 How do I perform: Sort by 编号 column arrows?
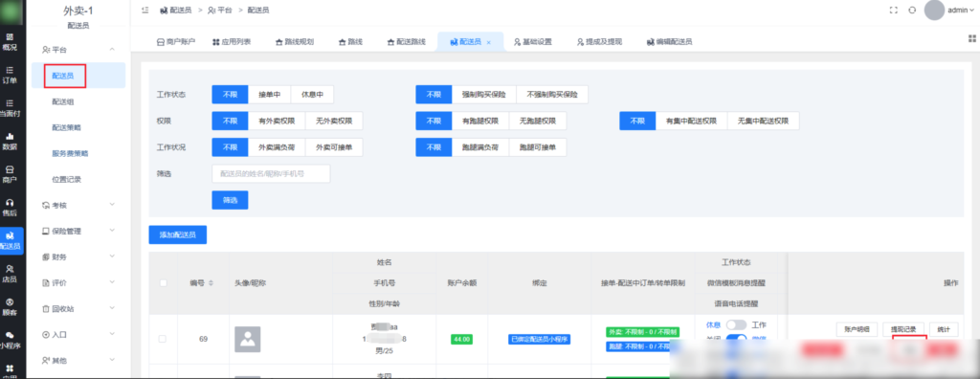coord(211,282)
